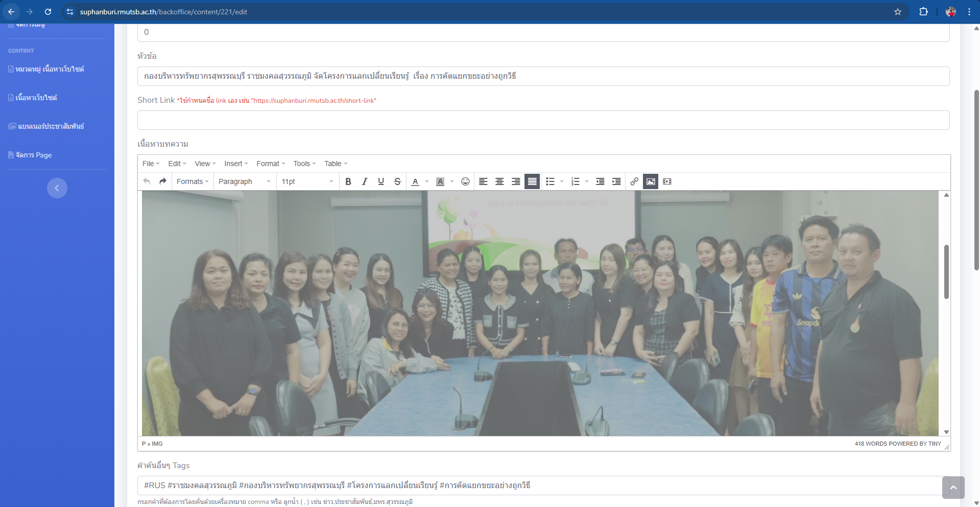
Task: Open the text color picker arrow
Action: click(427, 181)
